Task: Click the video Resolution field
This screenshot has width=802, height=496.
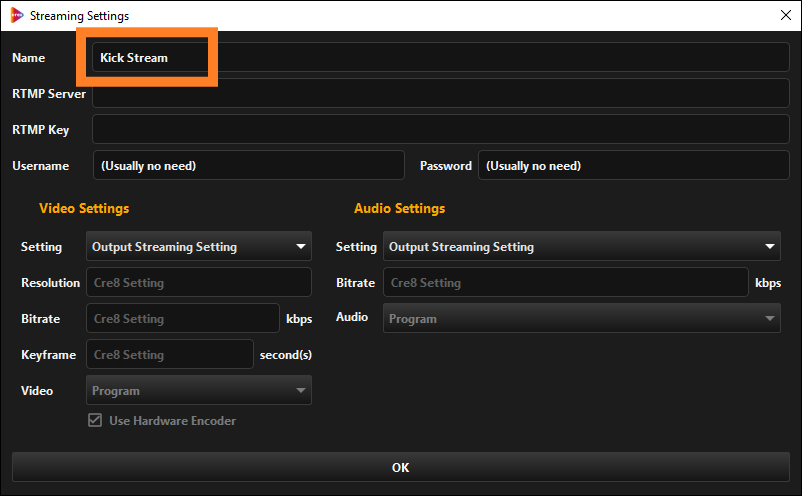Action: [199, 282]
